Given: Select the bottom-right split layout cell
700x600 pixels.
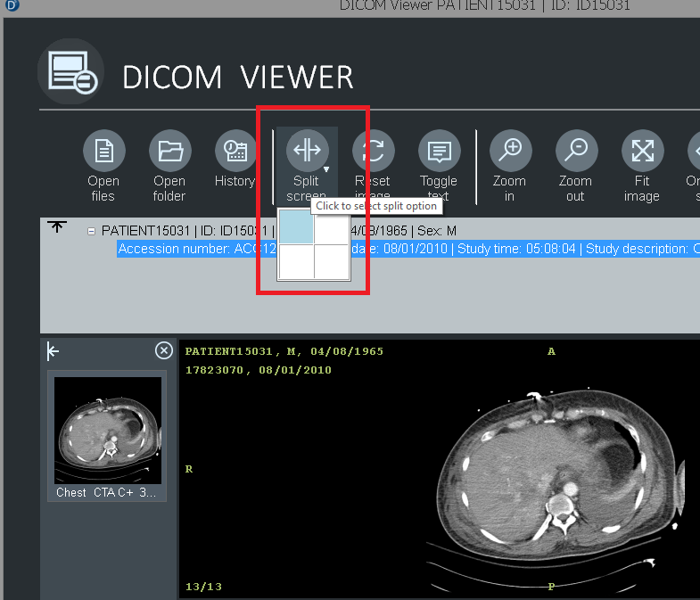Looking at the screenshot, I should click(x=331, y=261).
